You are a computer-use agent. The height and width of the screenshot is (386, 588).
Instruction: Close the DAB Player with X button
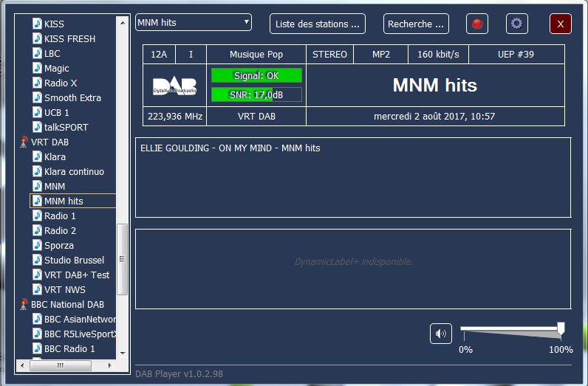pos(561,24)
